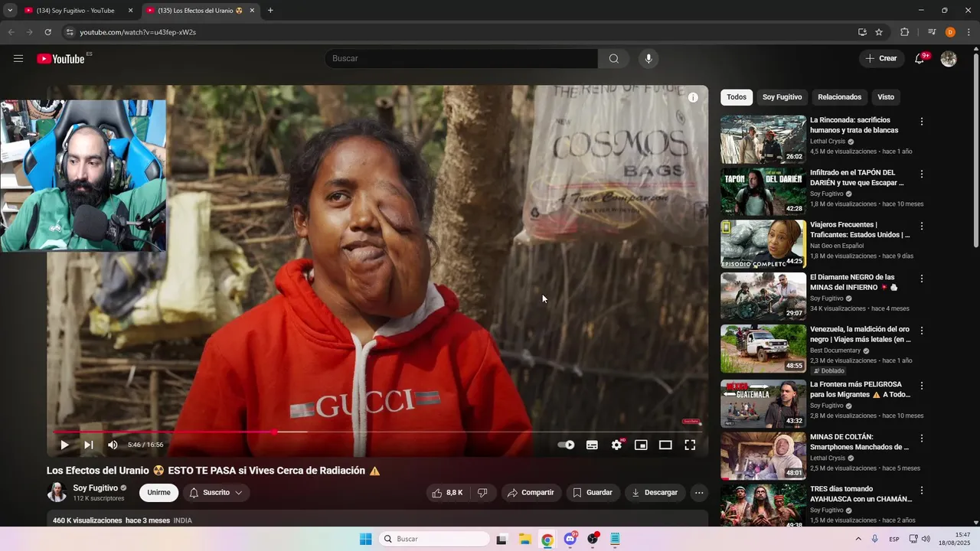Open La Frontera más PELIGROSA video title
The height and width of the screenshot is (551, 980).
tap(860, 390)
